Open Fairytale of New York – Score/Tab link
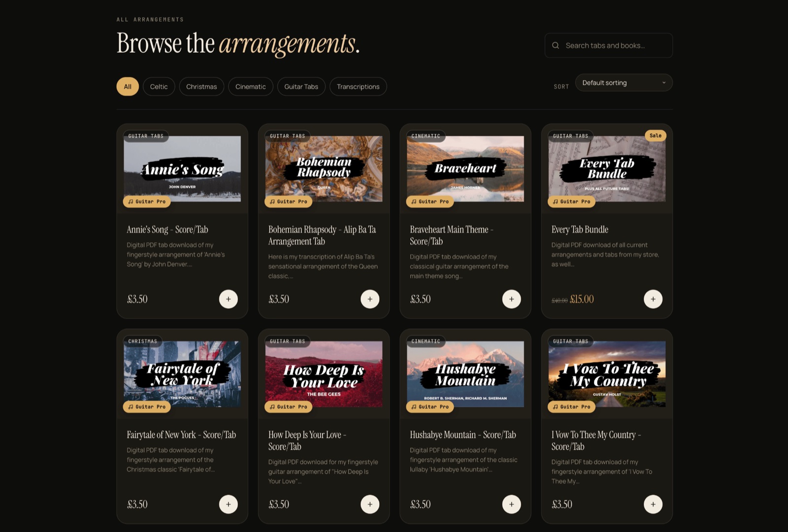788x532 pixels. 181,435
